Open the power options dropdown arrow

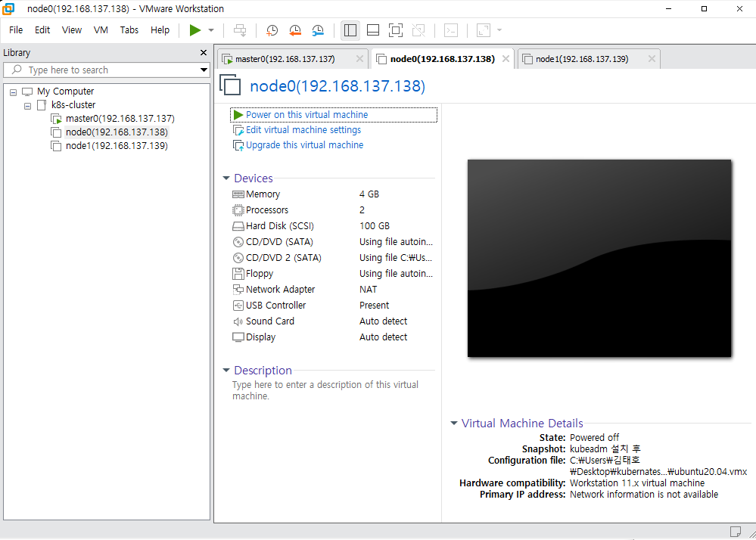(x=211, y=30)
